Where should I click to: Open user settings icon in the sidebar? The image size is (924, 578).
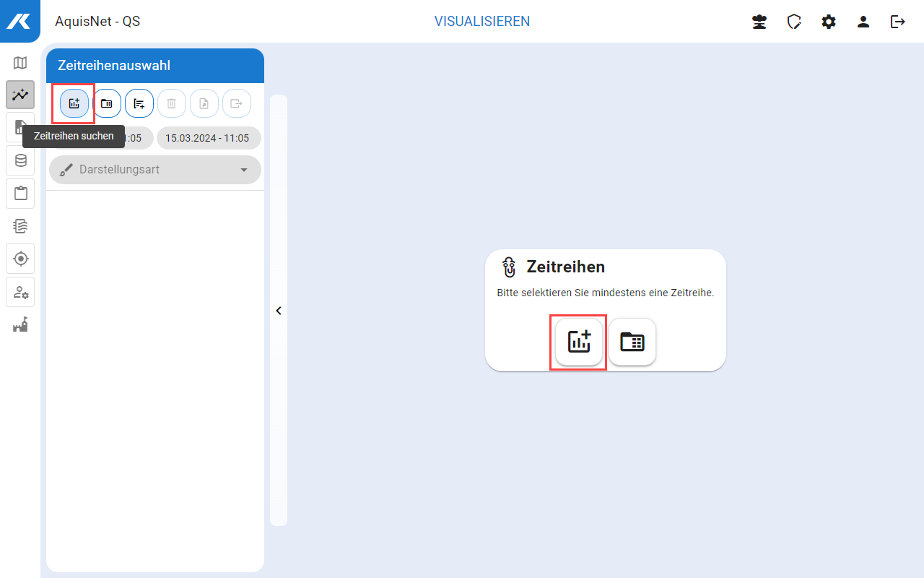click(x=20, y=292)
